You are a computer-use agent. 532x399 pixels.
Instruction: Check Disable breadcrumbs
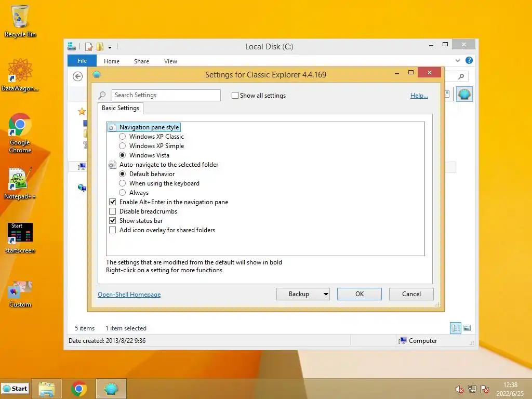point(112,211)
